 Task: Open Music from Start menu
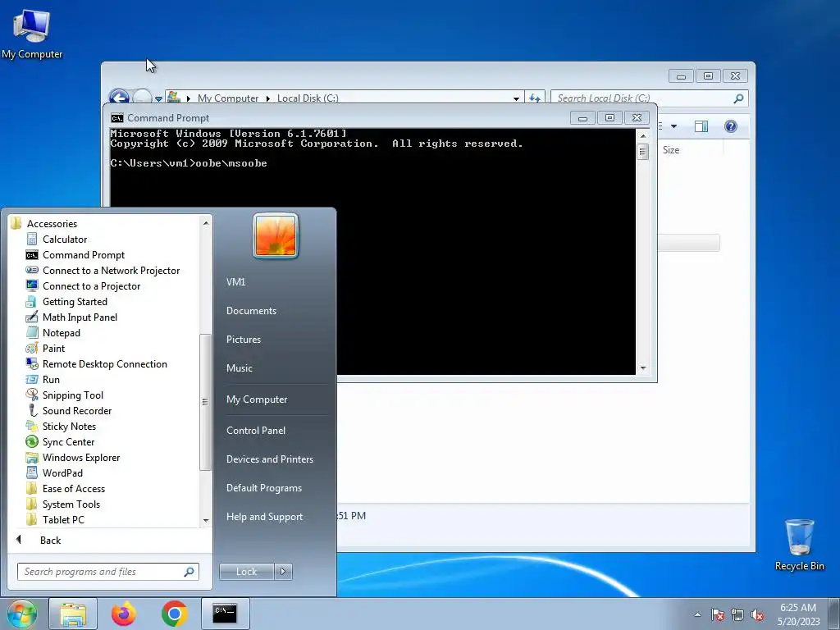click(239, 368)
